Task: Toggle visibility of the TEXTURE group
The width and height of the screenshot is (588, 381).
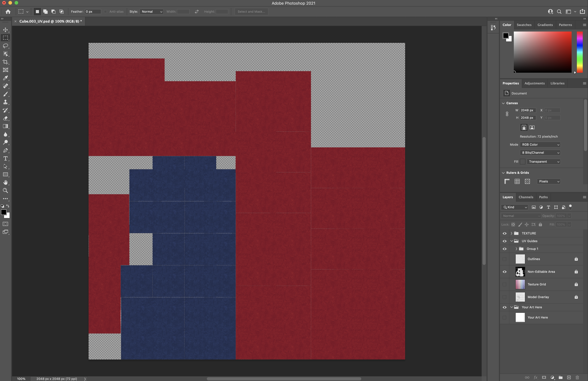Action: click(x=505, y=233)
